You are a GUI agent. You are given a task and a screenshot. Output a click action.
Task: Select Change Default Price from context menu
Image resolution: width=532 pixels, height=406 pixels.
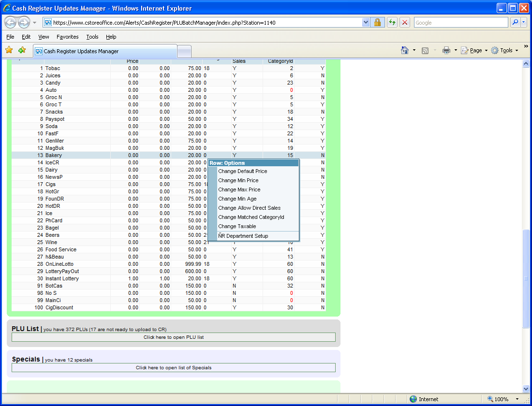242,171
